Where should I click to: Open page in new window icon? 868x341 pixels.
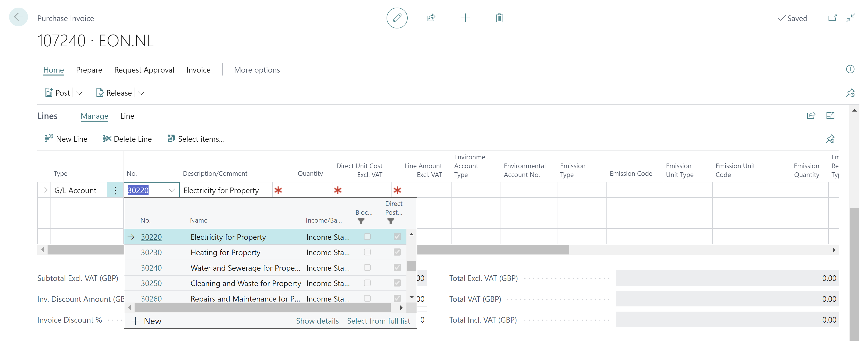[x=832, y=18]
